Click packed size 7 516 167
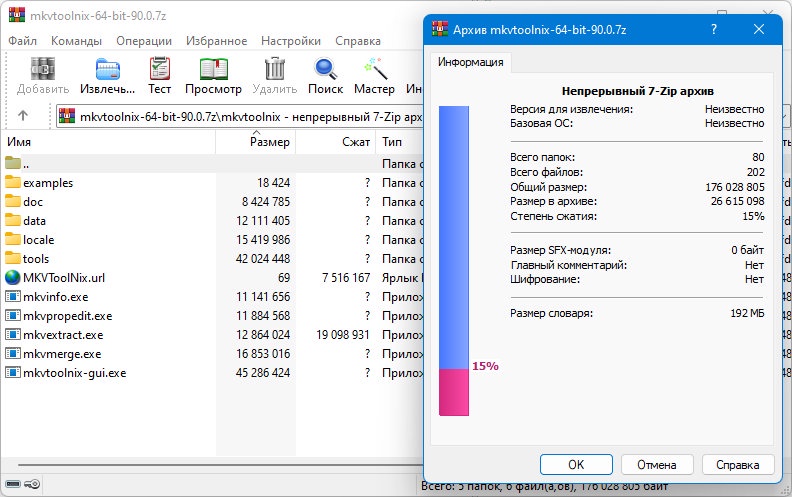The image size is (792, 497). (346, 278)
